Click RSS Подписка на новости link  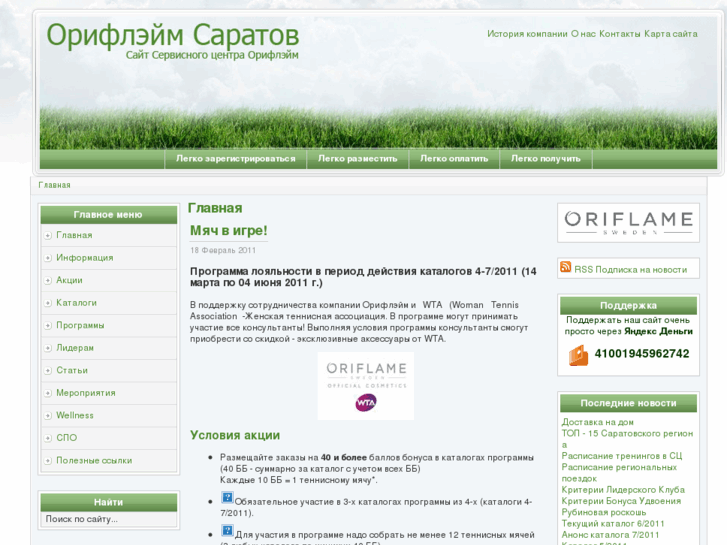pos(631,270)
